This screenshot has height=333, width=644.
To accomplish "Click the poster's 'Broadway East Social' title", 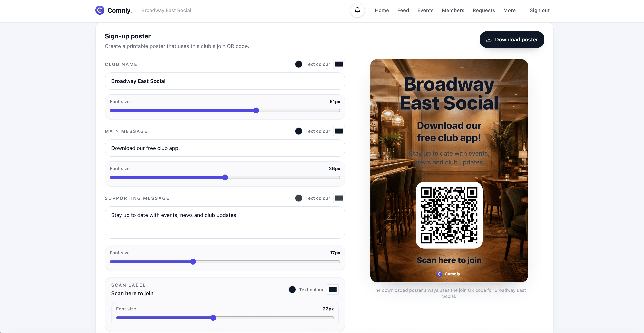I will coord(449,93).
